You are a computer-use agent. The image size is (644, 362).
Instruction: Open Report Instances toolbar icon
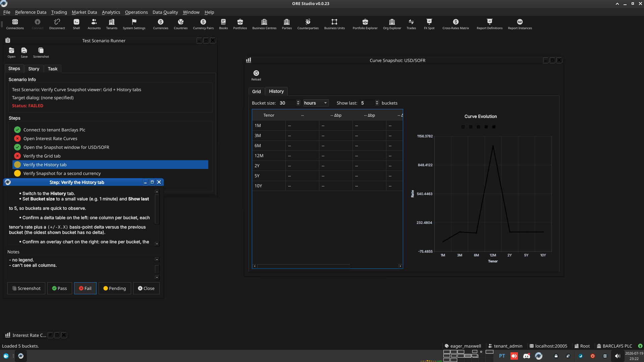pos(520,24)
